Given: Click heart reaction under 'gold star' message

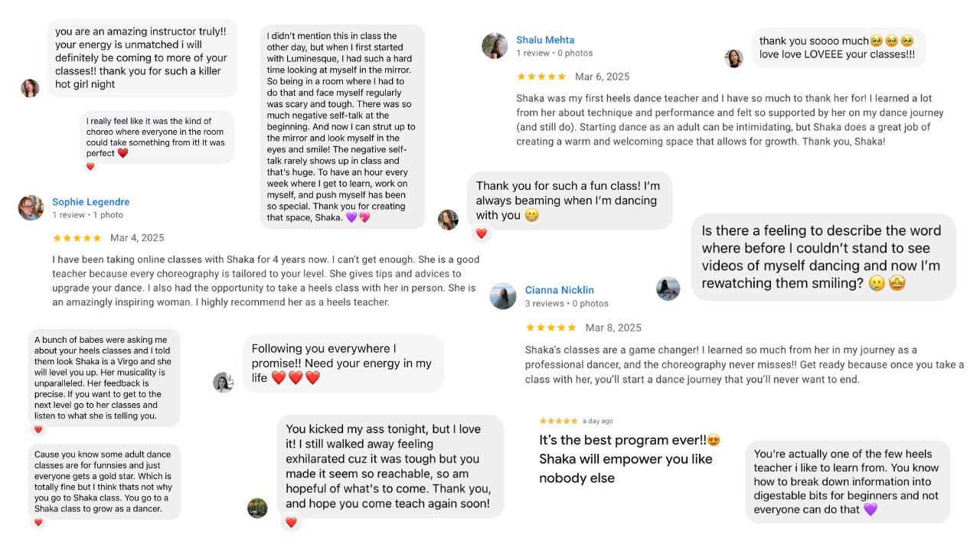Looking at the screenshot, I should (x=38, y=523).
